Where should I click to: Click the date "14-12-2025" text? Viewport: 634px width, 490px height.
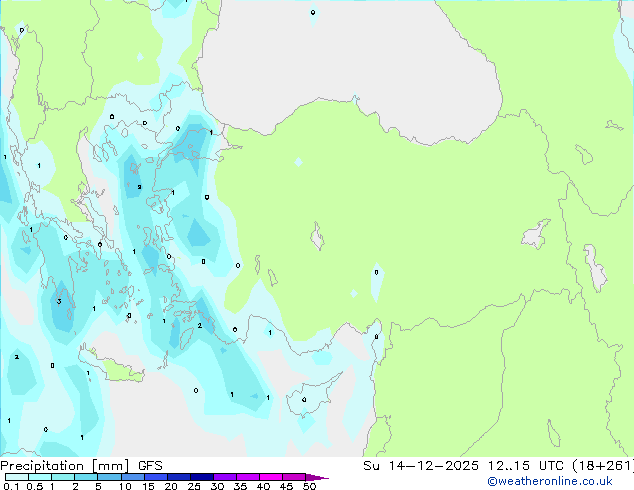pos(433,466)
